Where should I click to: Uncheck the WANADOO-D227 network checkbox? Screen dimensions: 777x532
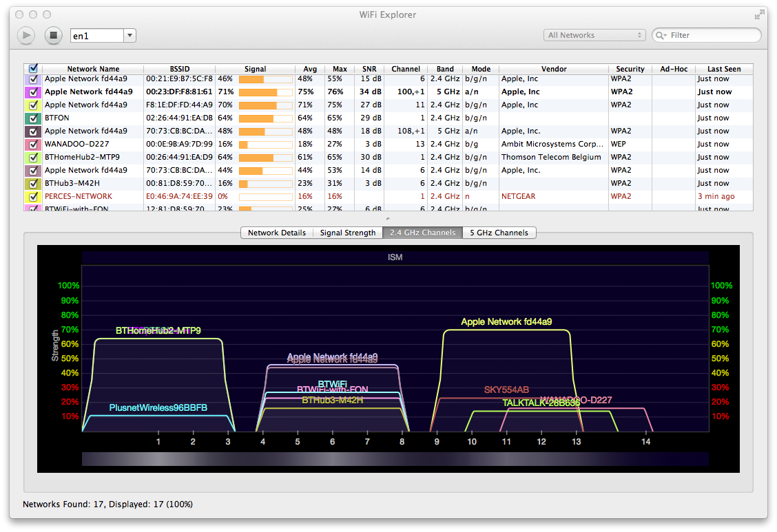(x=33, y=145)
